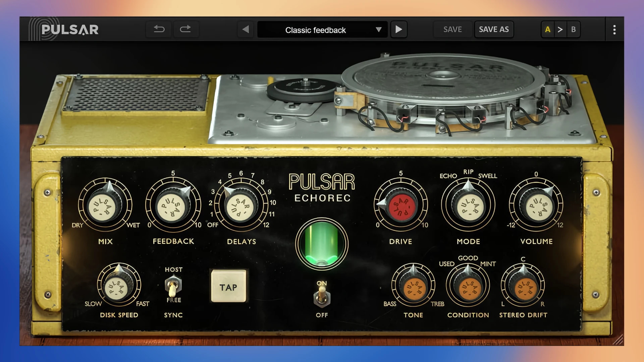Click the MODE selector knob
Viewport: 644px width, 362px height.
(x=469, y=204)
